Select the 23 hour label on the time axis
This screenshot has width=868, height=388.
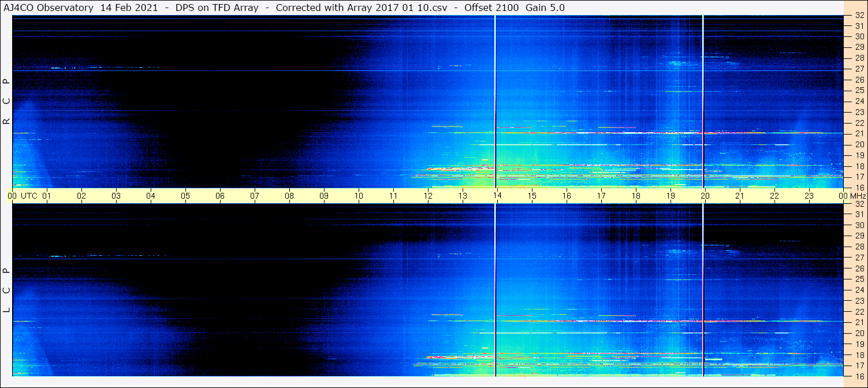809,196
